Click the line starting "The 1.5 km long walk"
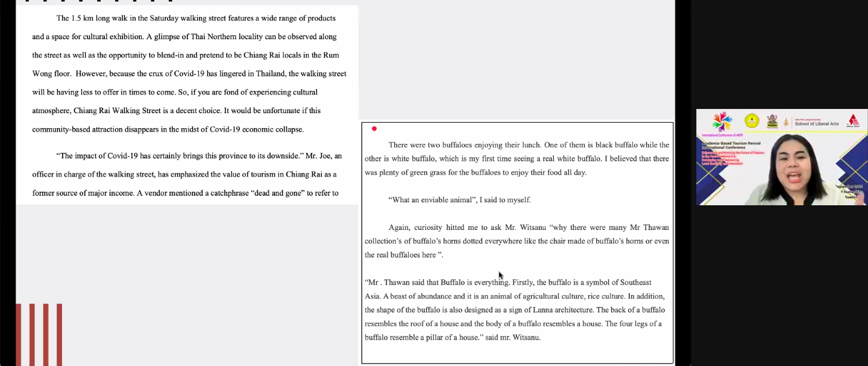The image size is (868, 366). [196, 19]
